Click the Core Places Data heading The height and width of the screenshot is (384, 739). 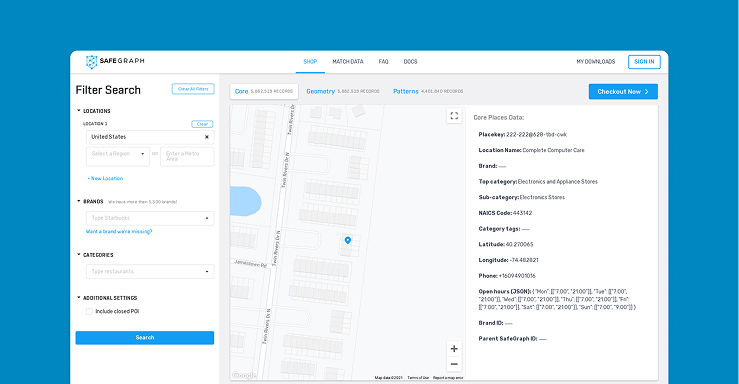pos(499,118)
